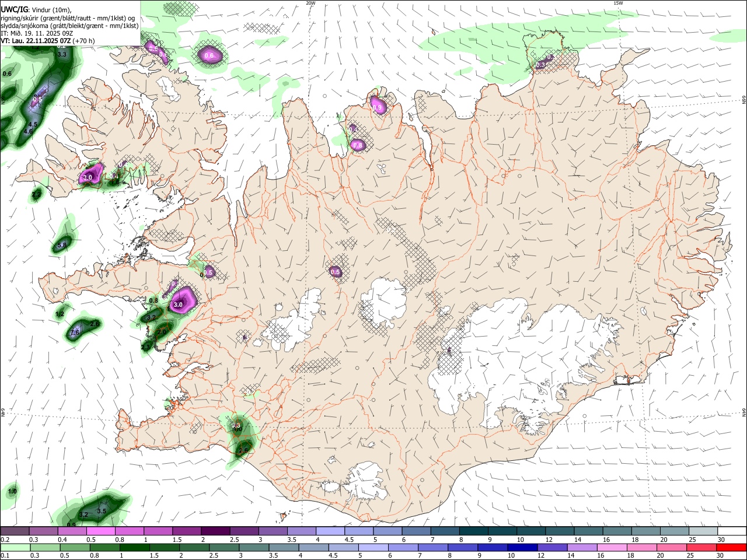Click the 0.1 label in rain legend

(5, 555)
